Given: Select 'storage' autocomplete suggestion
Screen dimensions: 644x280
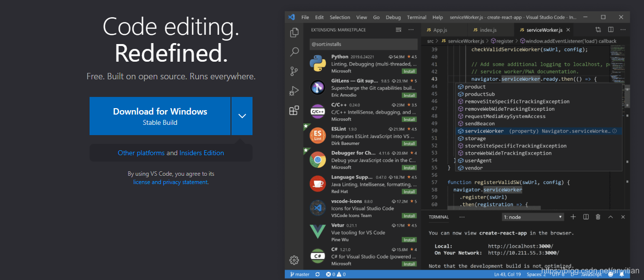Looking at the screenshot, I should [539, 139].
